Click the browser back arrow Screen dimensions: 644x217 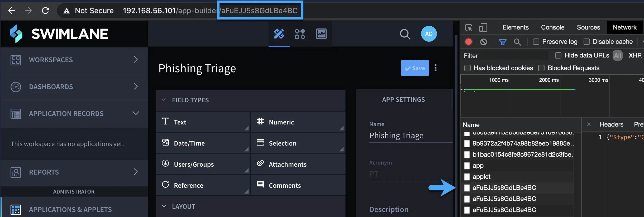(x=12, y=11)
